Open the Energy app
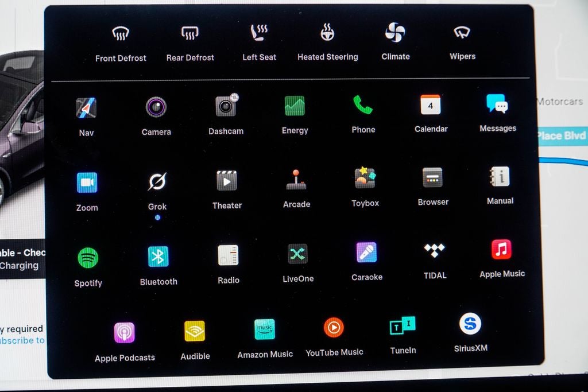This screenshot has width=588, height=392. click(x=295, y=106)
